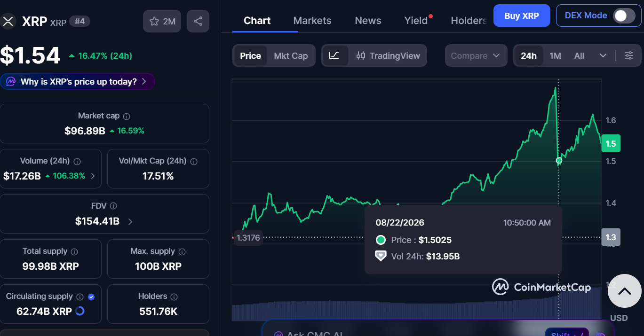Open chart settings sliders icon
This screenshot has height=336, width=644.
tap(629, 55)
